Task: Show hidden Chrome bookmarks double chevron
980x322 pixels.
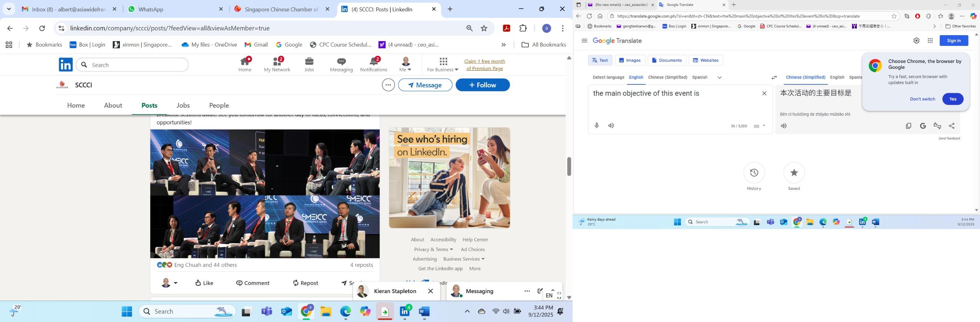Action: pyautogui.click(x=503, y=44)
